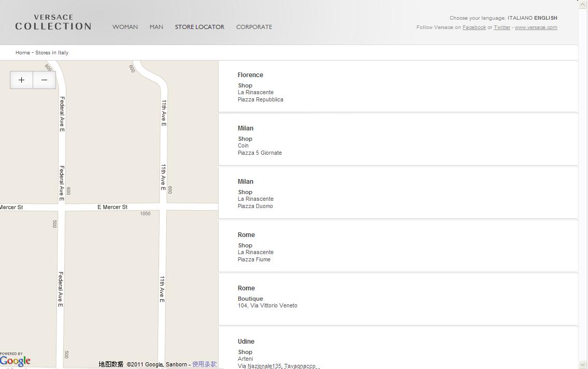The width and height of the screenshot is (588, 369).
Task: Click the page scrollbar down arrow
Action: tap(582, 364)
